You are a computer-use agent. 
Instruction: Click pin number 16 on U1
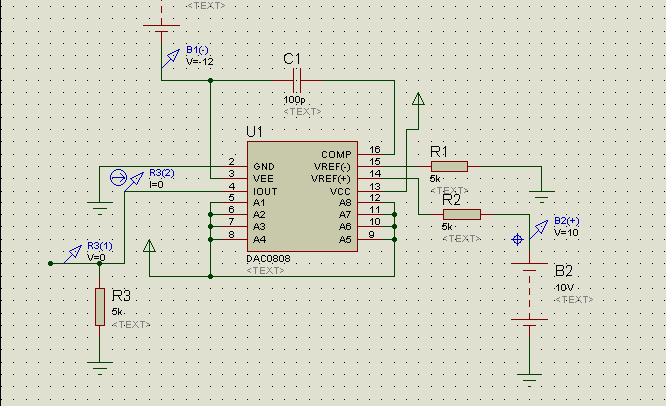(x=375, y=149)
